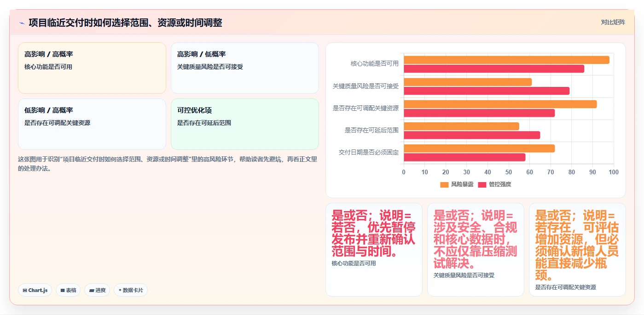
Task: Click the x-axis value 20
Action: [x=446, y=172]
